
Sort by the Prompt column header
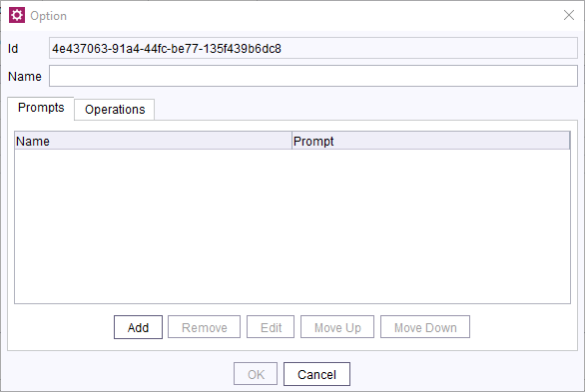(431, 141)
